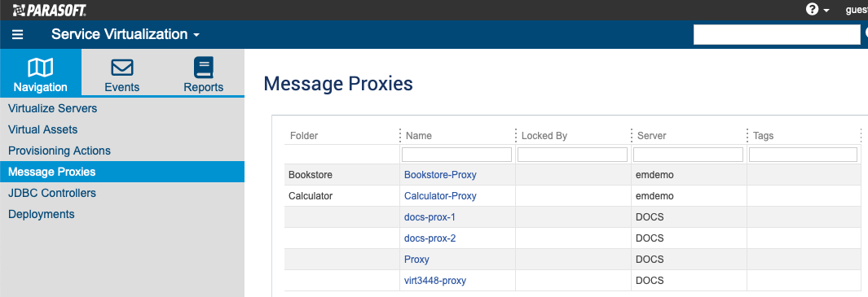Select Virtualize Servers in navigation

[x=53, y=108]
